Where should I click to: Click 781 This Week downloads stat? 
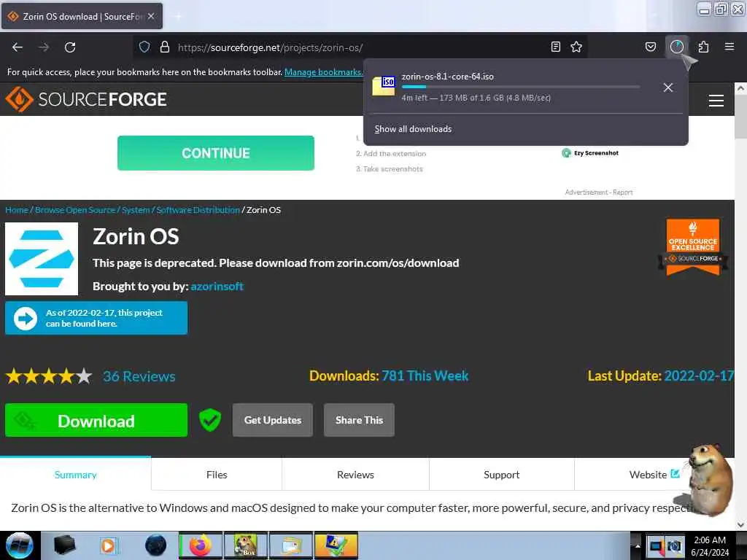(x=425, y=376)
